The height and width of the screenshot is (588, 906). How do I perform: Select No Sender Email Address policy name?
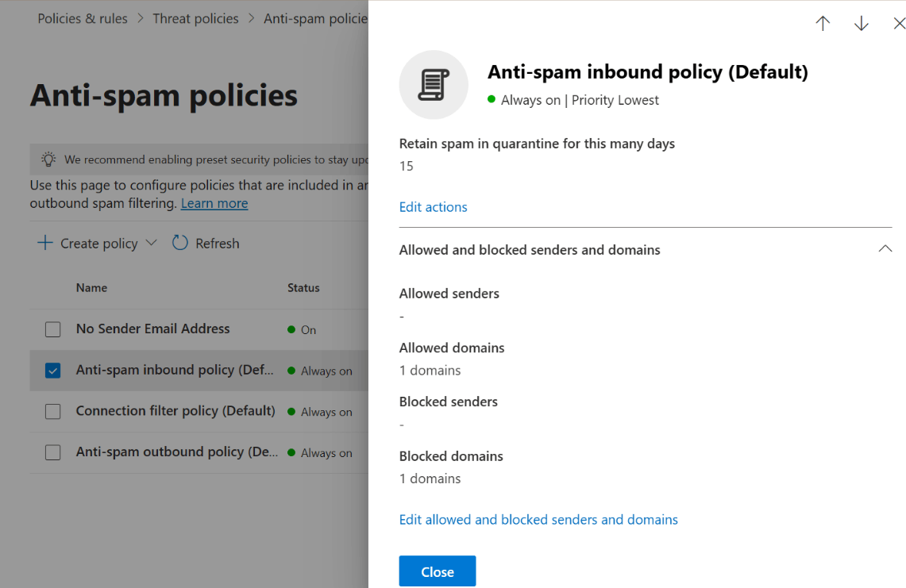click(x=153, y=329)
